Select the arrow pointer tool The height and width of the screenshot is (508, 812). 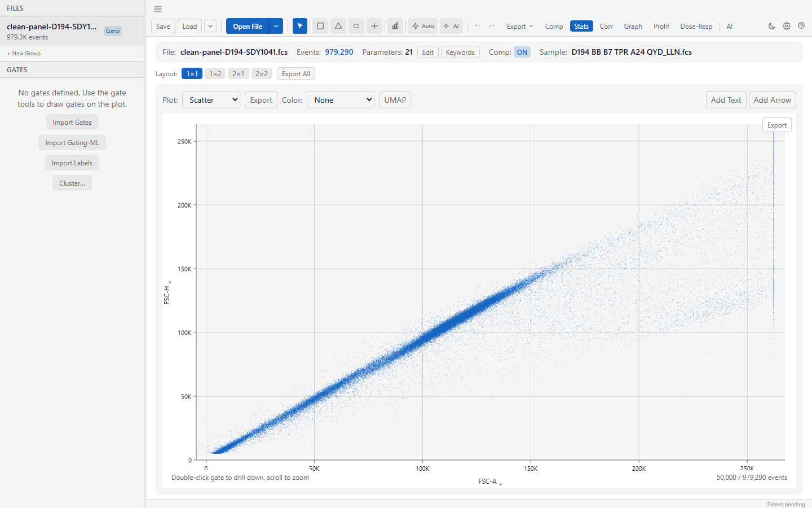tap(300, 26)
